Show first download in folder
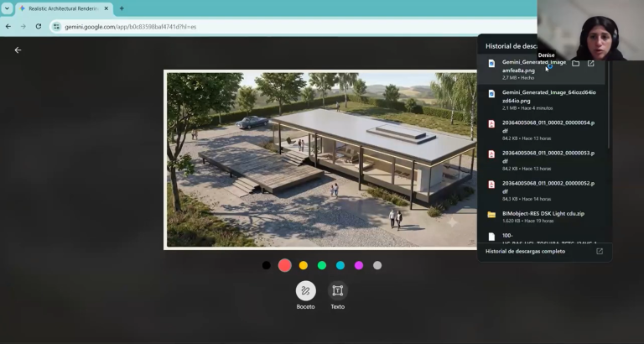644x344 pixels. click(575, 63)
